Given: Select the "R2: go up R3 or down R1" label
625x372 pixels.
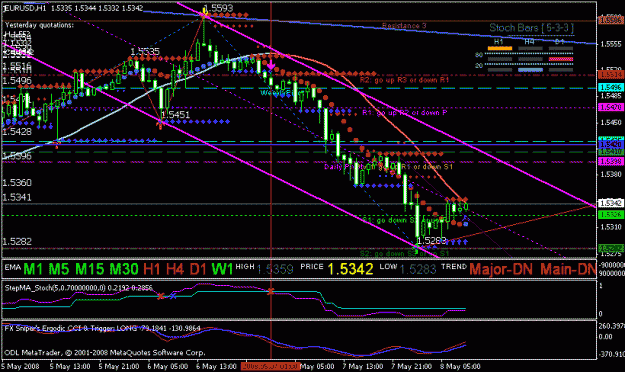Looking at the screenshot, I should [404, 80].
